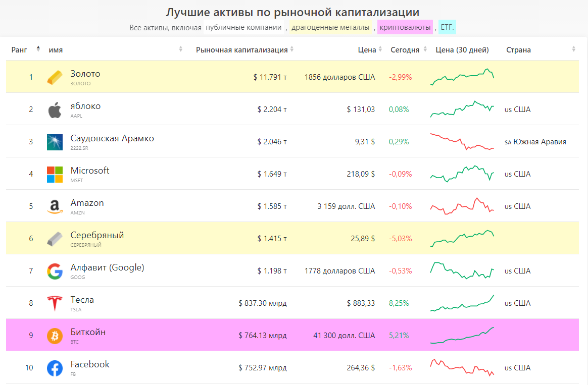The height and width of the screenshot is (385, 588).
Task: Open Биткойн name link
Action: pos(88,332)
